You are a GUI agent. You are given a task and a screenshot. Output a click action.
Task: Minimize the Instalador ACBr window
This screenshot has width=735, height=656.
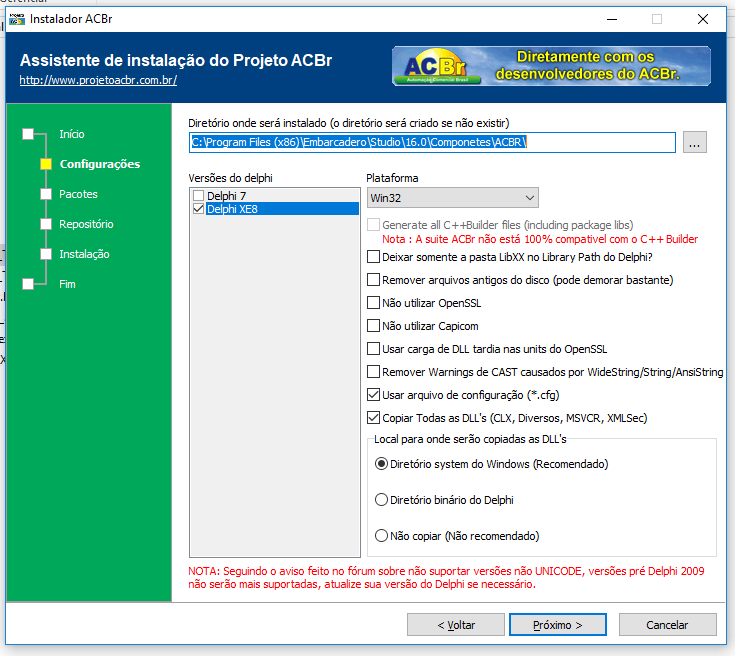[x=612, y=19]
